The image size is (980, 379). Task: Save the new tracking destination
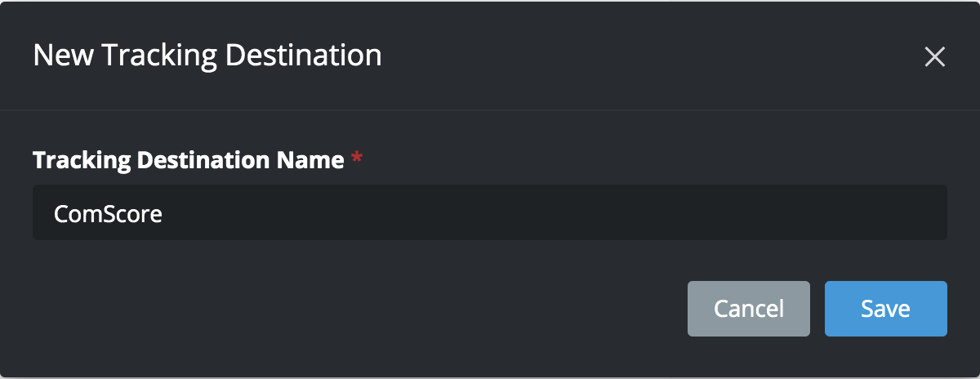885,309
